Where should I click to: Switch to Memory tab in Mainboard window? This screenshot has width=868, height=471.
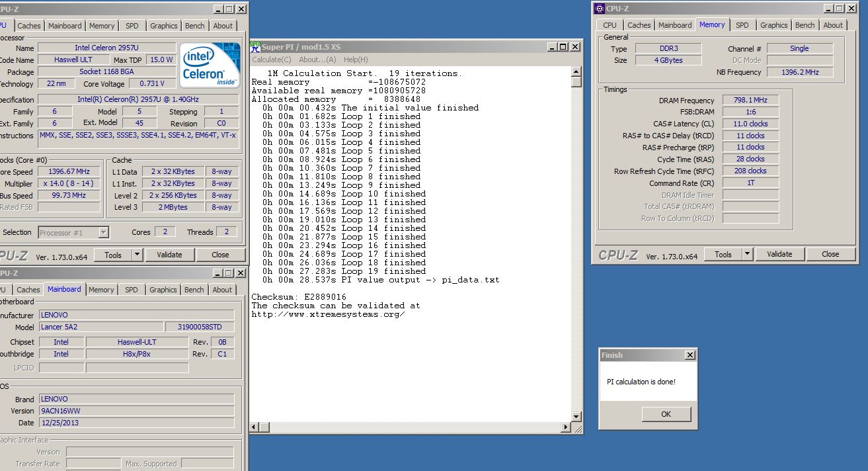[x=101, y=290]
